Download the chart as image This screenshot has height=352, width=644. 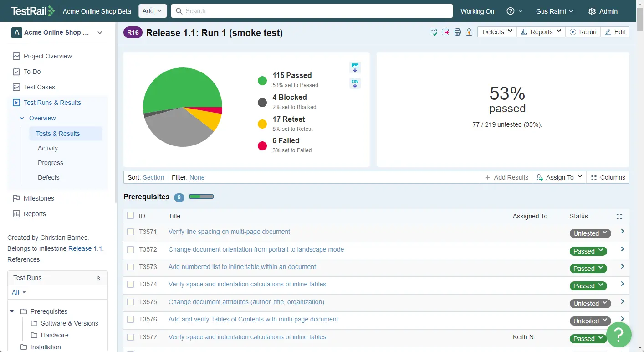click(355, 67)
